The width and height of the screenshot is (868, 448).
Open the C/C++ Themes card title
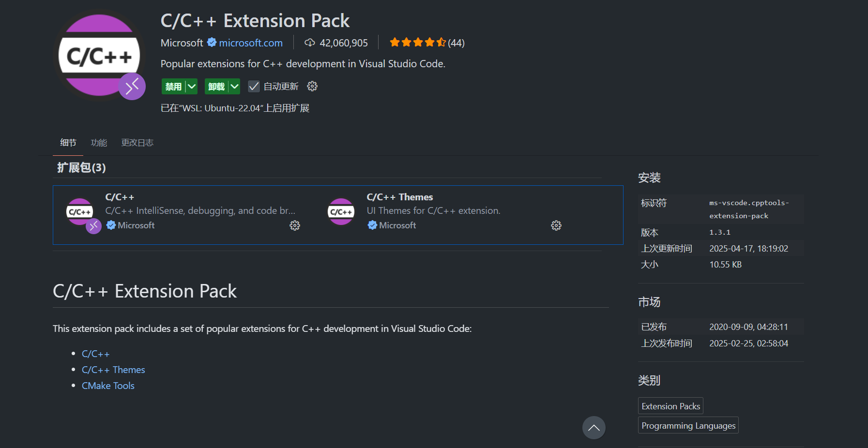pos(400,197)
